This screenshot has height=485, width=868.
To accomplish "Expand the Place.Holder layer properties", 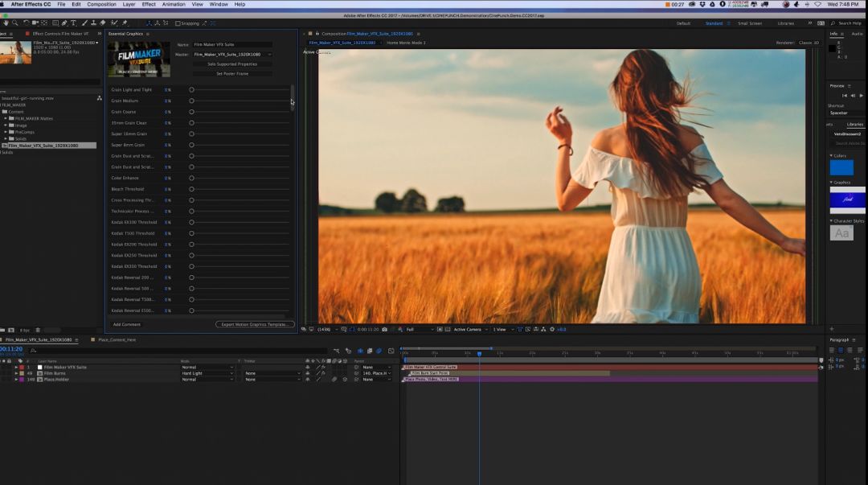I will coord(16,379).
